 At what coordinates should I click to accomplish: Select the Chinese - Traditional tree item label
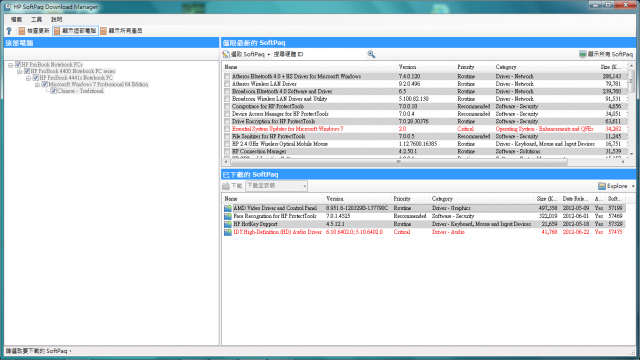tap(80, 91)
